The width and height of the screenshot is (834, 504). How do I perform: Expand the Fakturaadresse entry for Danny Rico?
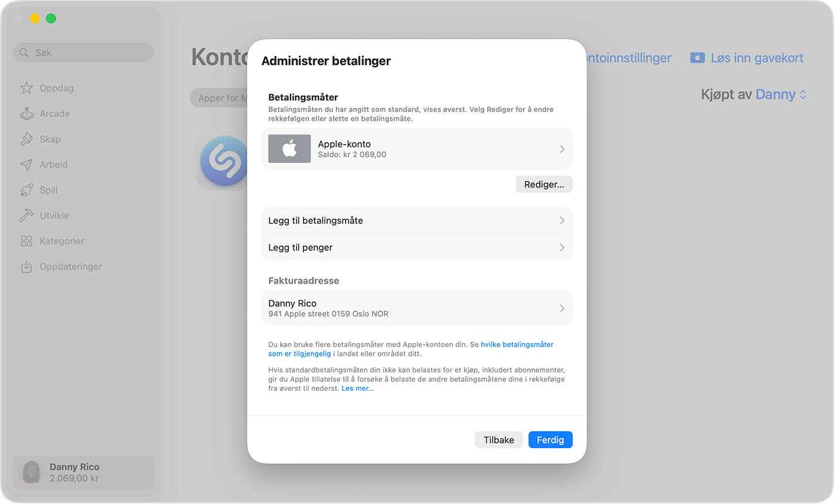(417, 308)
